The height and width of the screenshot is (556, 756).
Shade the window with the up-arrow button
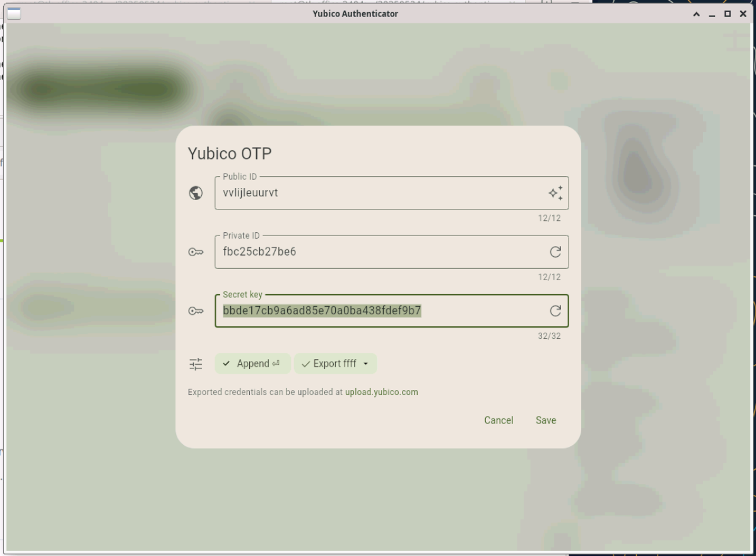[696, 14]
